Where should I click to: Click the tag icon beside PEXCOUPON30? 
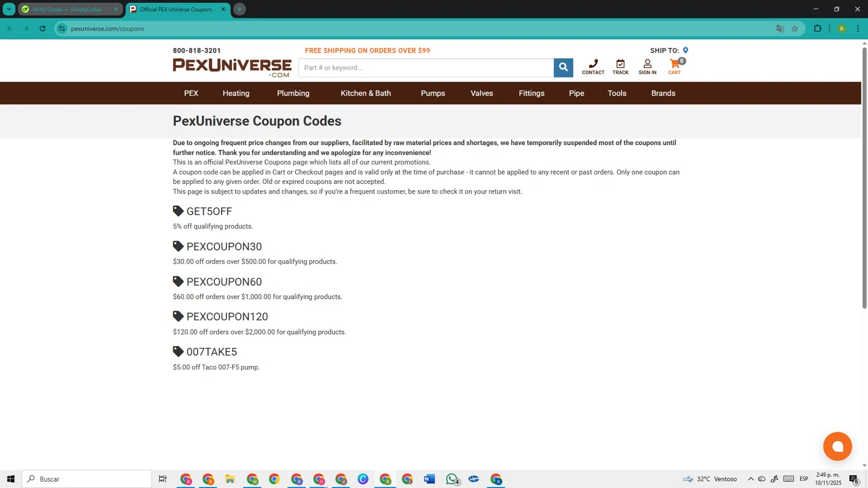(x=178, y=246)
